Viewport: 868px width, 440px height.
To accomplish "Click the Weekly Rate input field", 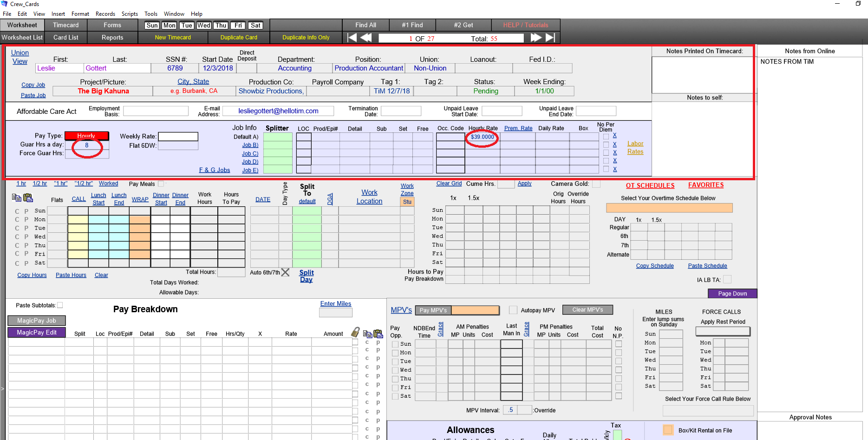I will point(178,137).
